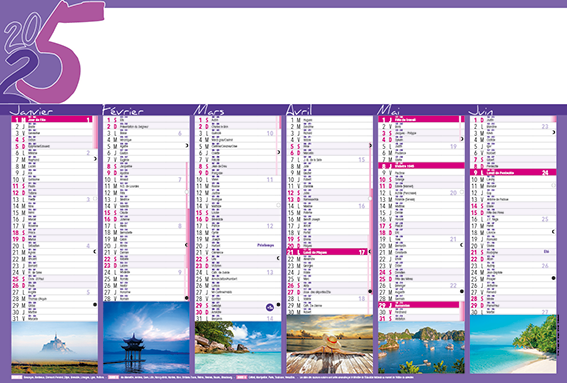Click the last quarter moon icon on 22 March
Screen dimensions: 567x383
tap(278, 258)
